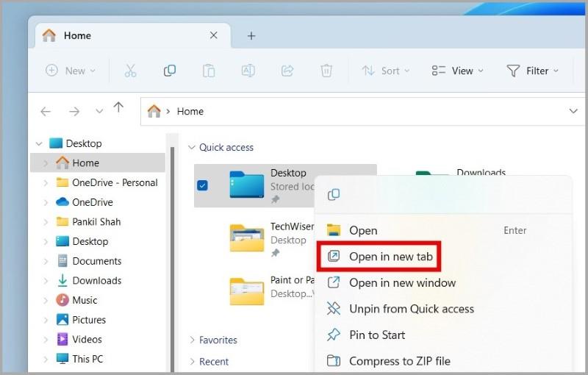Click the Pankil Shah folder icon
The width and height of the screenshot is (588, 375).
point(62,221)
